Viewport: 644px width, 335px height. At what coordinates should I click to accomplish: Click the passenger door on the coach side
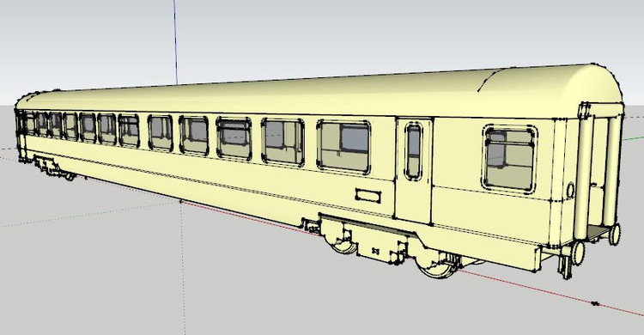click(x=414, y=171)
